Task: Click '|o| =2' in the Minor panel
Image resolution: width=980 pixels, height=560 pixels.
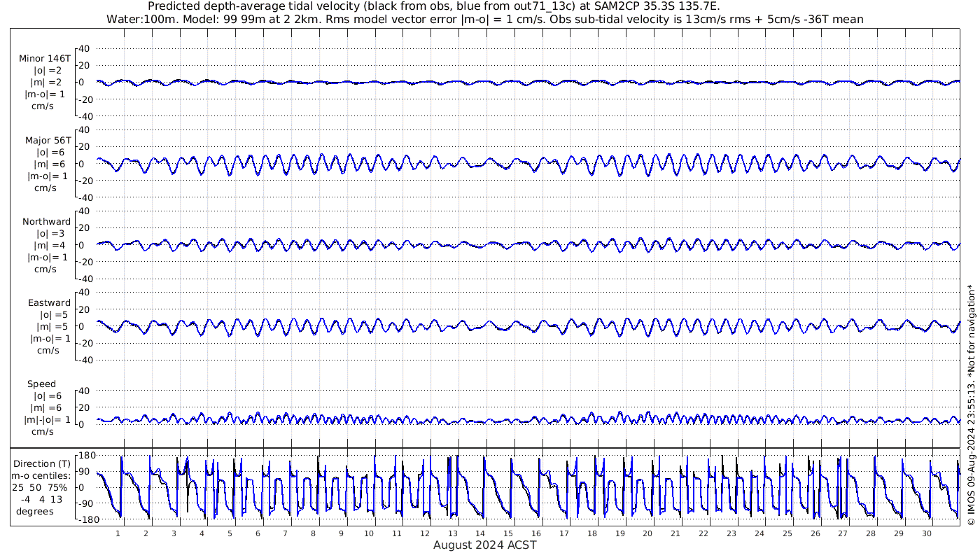Action: point(49,70)
